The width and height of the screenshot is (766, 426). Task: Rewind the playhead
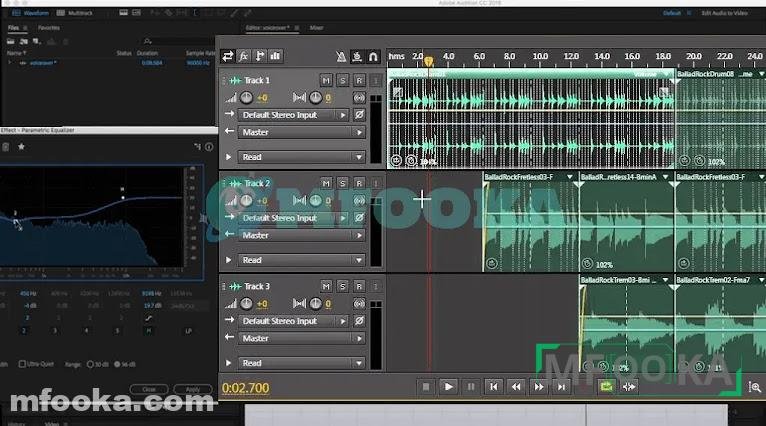(516, 387)
